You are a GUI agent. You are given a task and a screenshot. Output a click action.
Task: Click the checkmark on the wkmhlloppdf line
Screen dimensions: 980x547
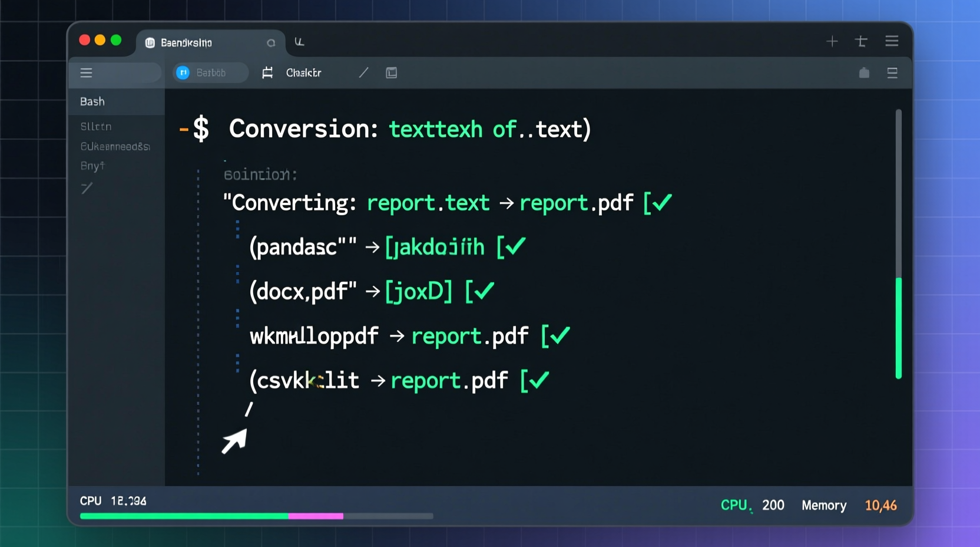point(559,335)
